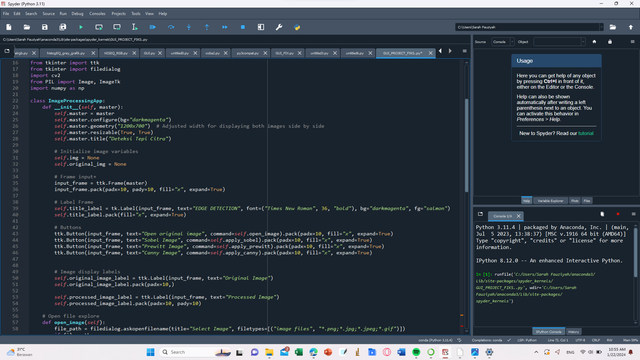This screenshot has height=360, width=640.
Task: Open IPython console options menu
Action: click(x=633, y=214)
